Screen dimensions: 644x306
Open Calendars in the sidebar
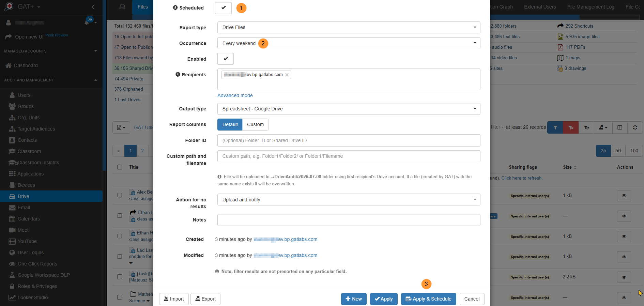tap(29, 219)
